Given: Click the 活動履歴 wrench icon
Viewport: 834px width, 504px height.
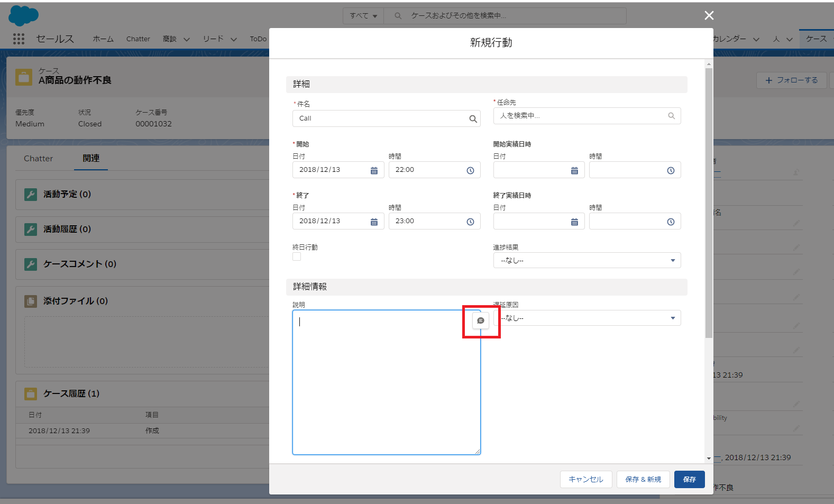Looking at the screenshot, I should (x=31, y=229).
